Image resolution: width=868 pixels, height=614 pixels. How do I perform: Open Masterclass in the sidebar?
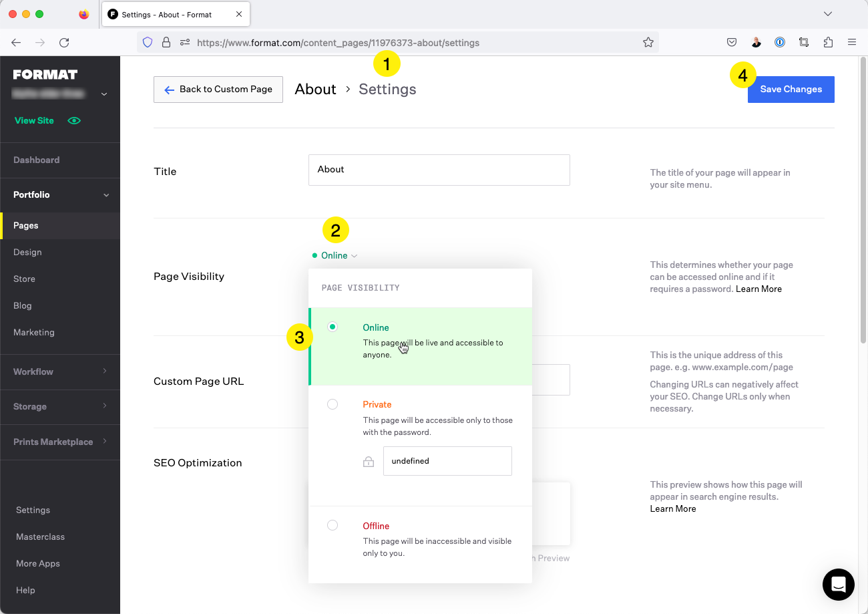point(40,536)
